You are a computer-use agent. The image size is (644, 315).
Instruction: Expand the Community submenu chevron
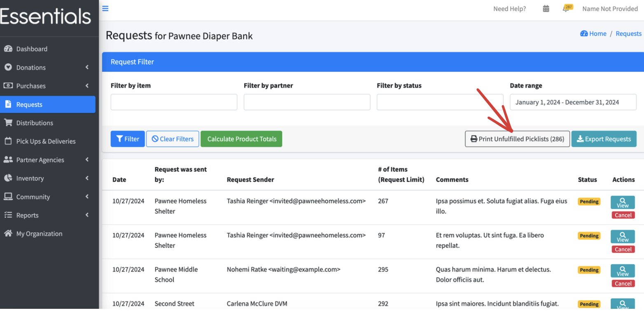87,197
